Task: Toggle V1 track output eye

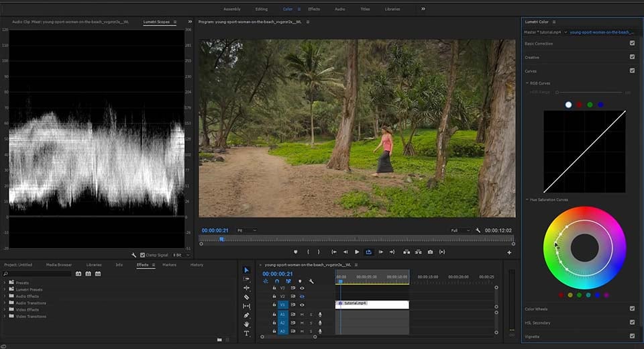Action: click(302, 305)
